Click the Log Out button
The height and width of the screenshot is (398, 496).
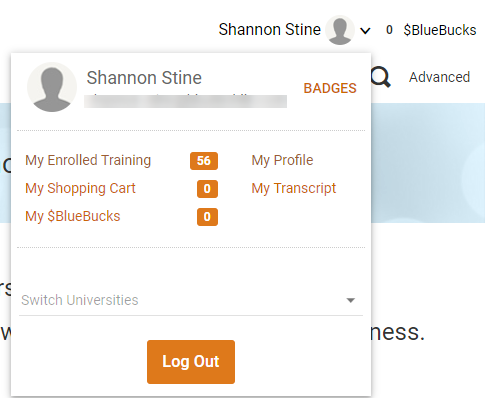tap(191, 362)
